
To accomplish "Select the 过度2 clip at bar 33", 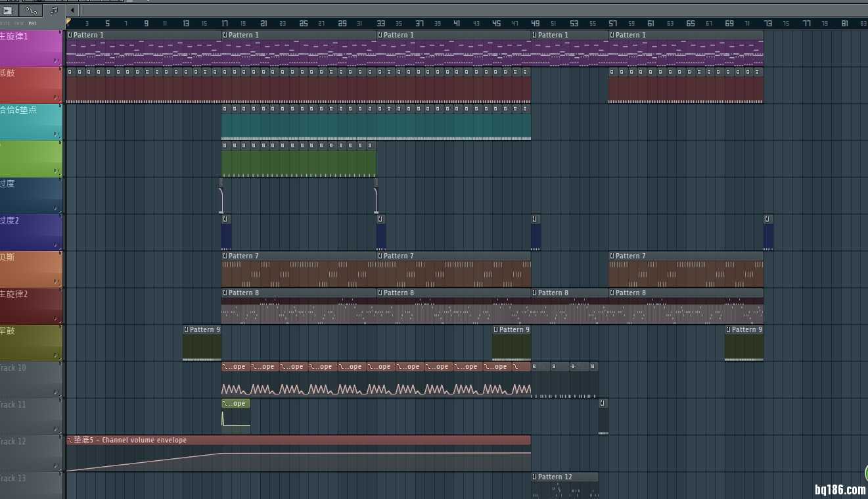I will (381, 232).
